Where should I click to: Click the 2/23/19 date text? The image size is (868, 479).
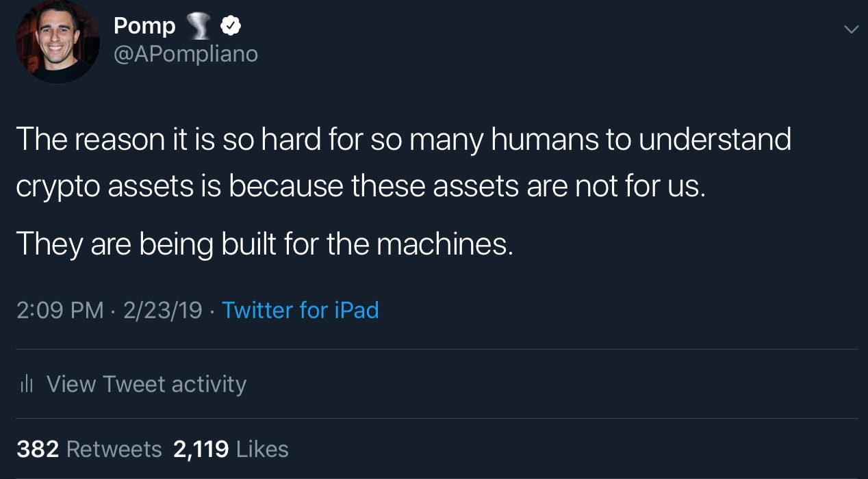163,311
